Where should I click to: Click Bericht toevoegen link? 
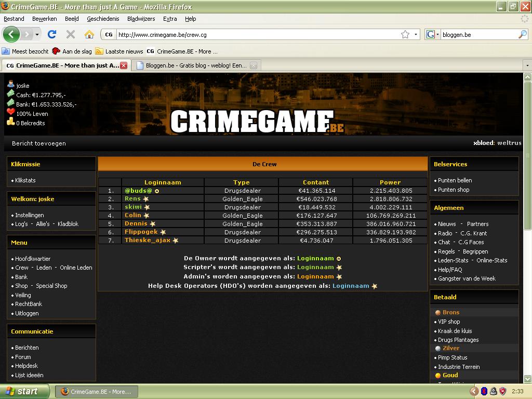[39, 143]
